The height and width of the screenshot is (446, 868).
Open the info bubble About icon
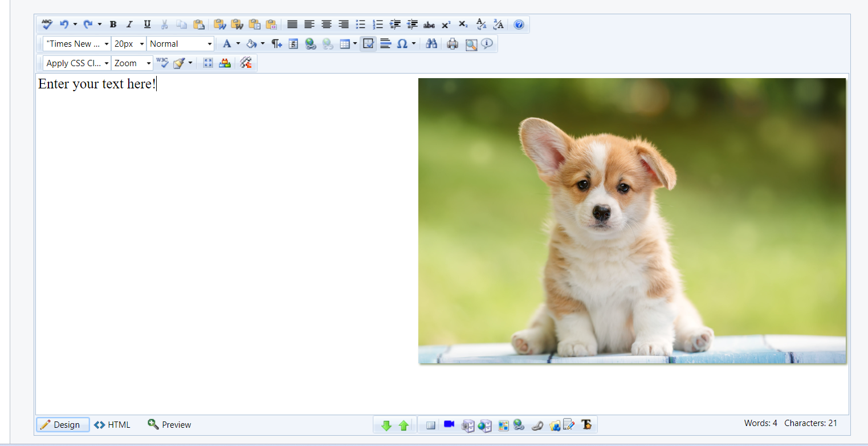[487, 43]
